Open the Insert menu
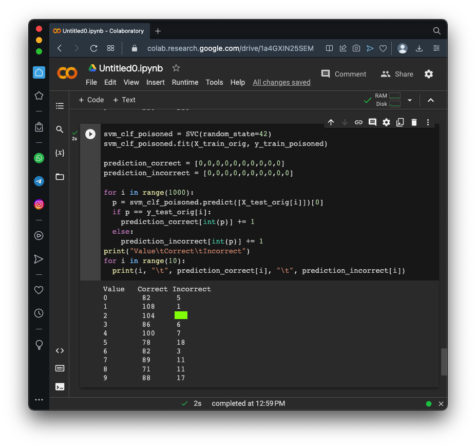 click(156, 82)
